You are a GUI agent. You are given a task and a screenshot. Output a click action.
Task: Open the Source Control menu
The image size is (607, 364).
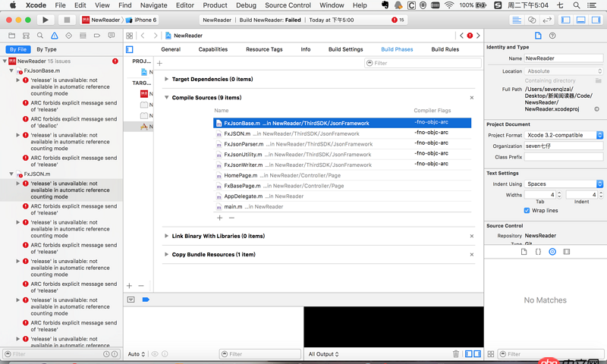click(x=288, y=5)
